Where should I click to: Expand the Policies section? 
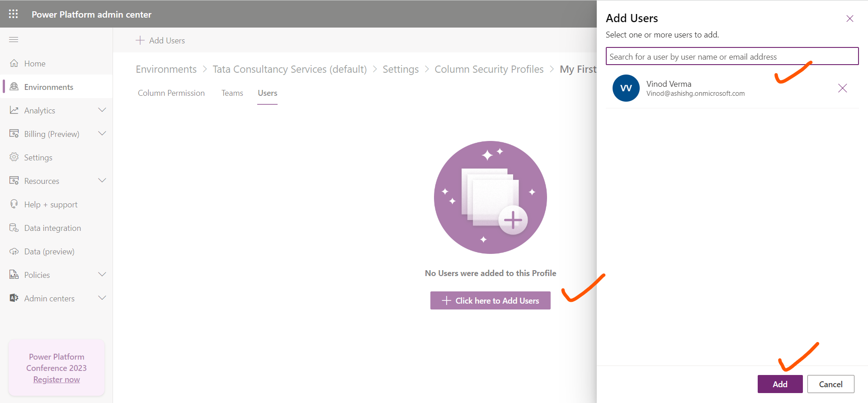tap(102, 275)
